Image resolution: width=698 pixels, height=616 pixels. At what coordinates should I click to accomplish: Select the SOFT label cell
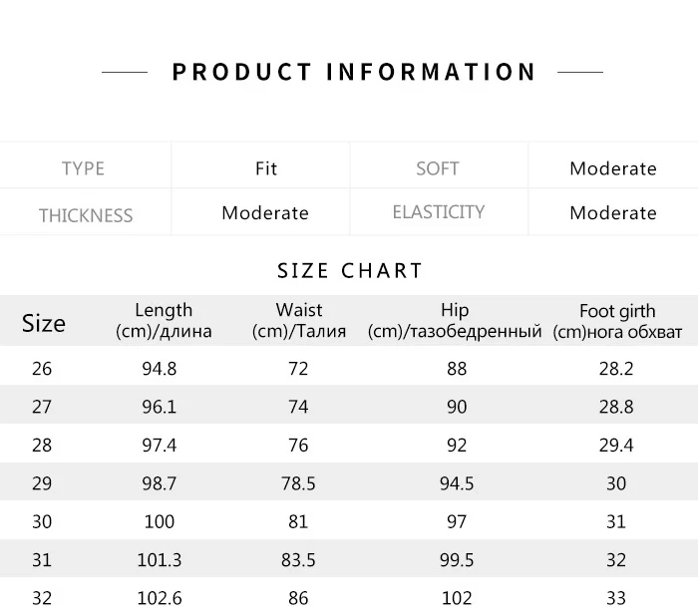coord(438,168)
